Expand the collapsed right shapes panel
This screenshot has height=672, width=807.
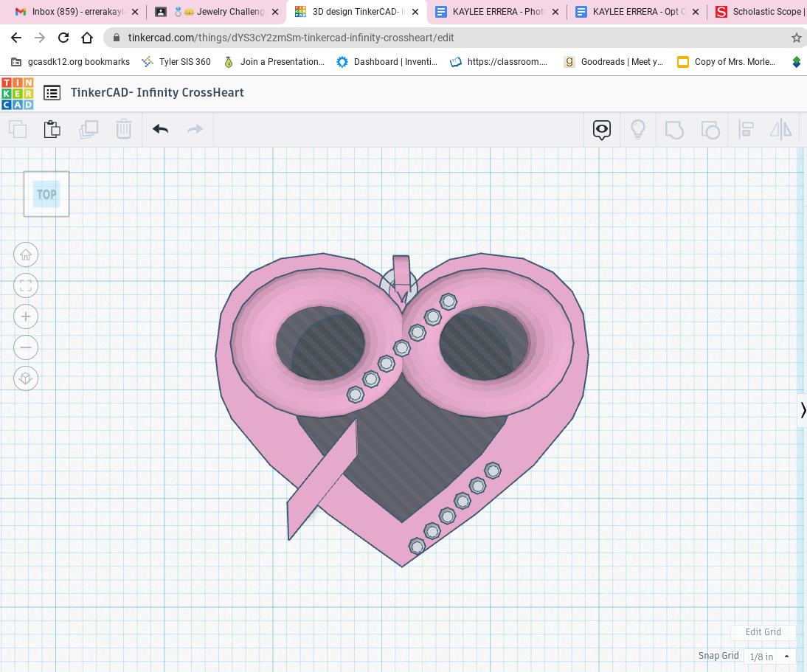coord(802,410)
